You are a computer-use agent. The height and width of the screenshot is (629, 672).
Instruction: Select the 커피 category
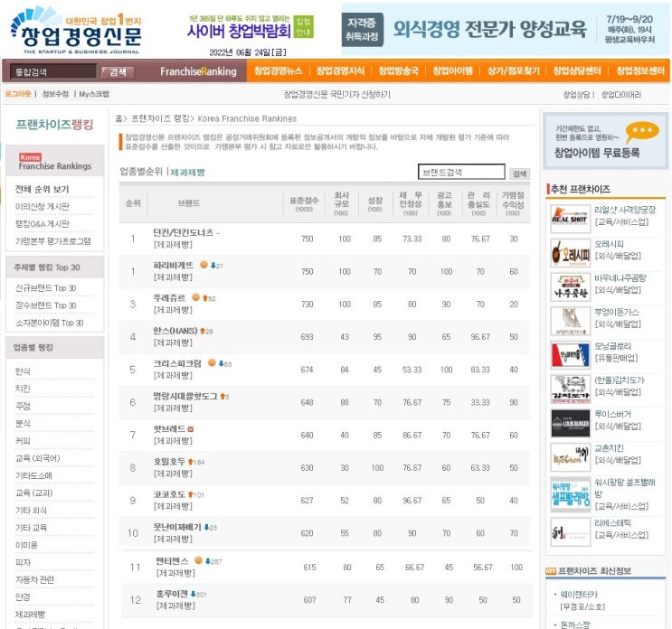pos(23,441)
